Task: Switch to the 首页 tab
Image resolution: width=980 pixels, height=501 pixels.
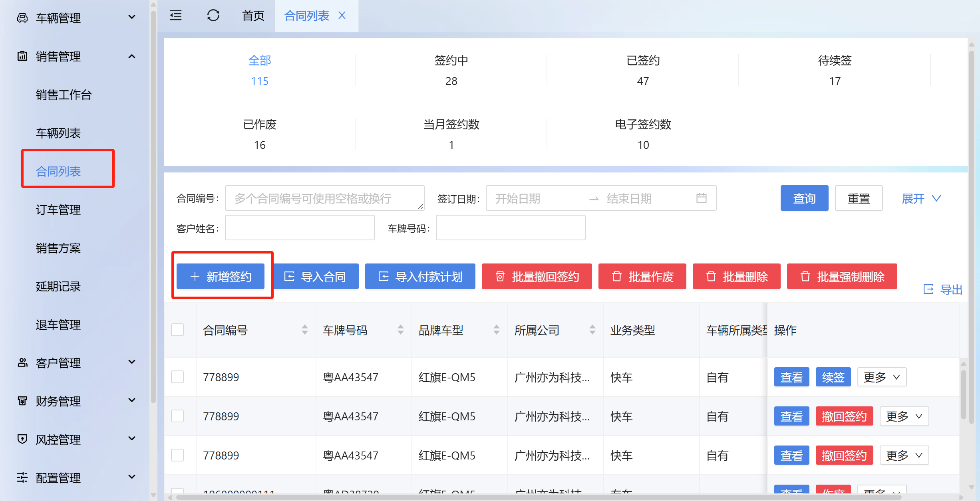Action: click(253, 16)
